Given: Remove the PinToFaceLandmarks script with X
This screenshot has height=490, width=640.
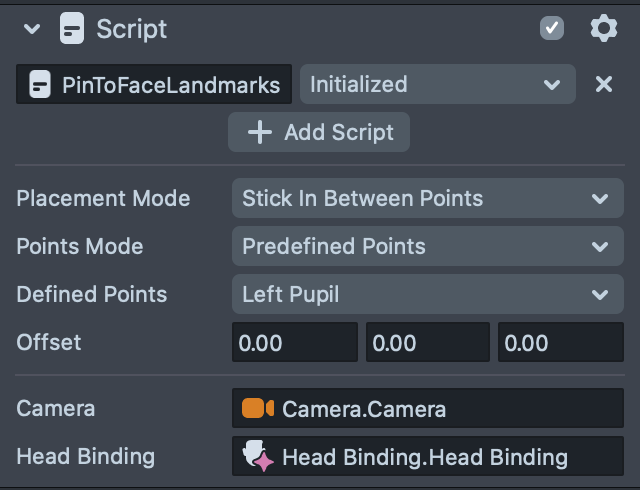Looking at the screenshot, I should (x=604, y=85).
